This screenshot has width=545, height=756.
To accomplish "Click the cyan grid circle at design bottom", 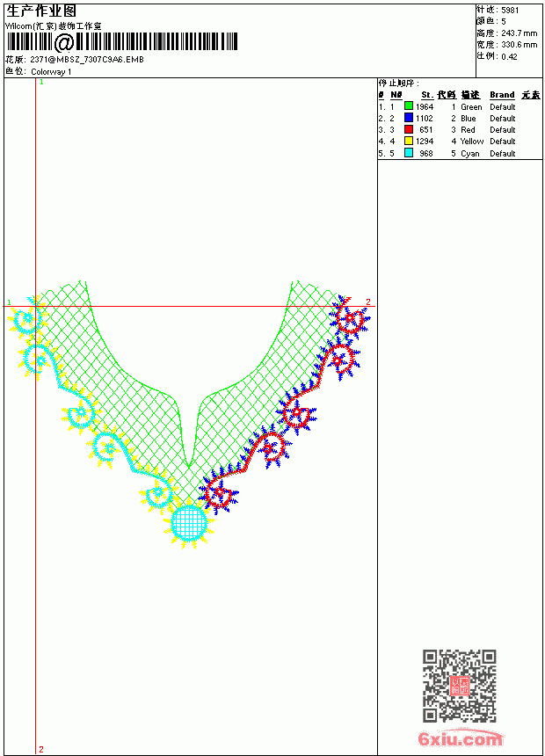I will pyautogui.click(x=189, y=523).
